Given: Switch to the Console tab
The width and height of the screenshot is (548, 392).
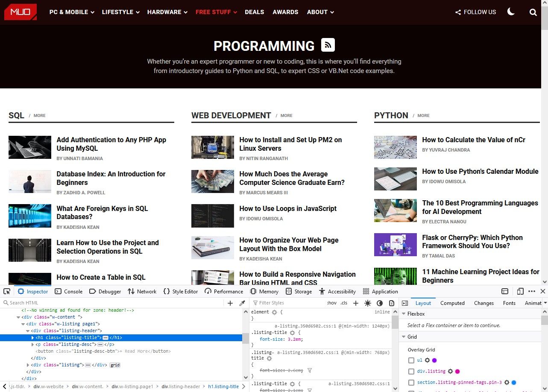Looking at the screenshot, I should (x=68, y=291).
